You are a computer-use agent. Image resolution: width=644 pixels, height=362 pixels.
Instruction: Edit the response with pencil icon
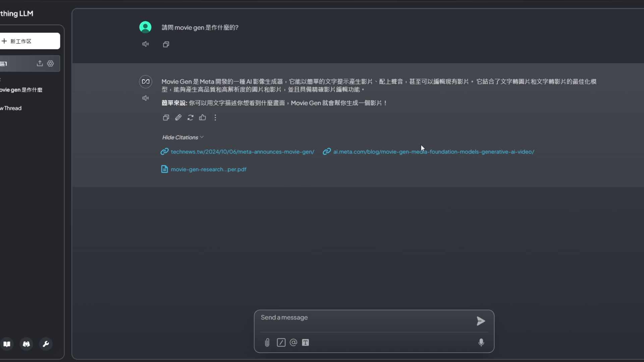pos(178,117)
